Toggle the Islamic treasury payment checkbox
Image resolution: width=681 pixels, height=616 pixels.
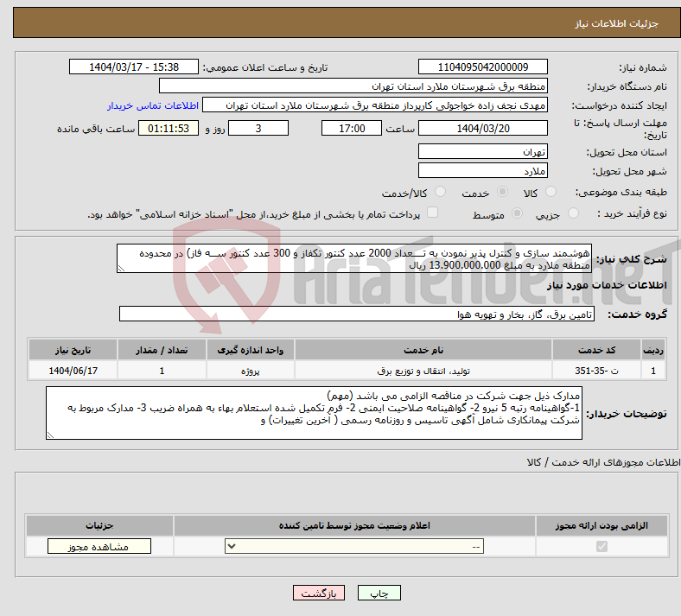click(433, 213)
